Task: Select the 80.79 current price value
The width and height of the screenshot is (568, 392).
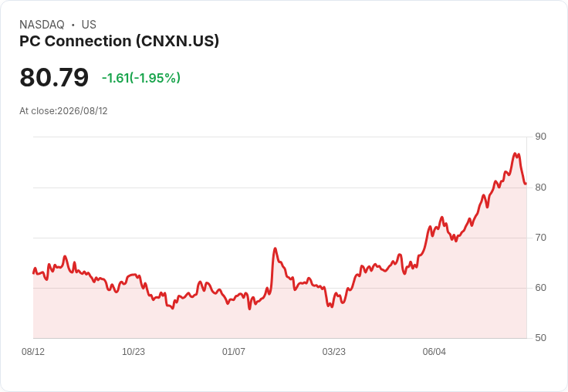Action: pos(54,77)
